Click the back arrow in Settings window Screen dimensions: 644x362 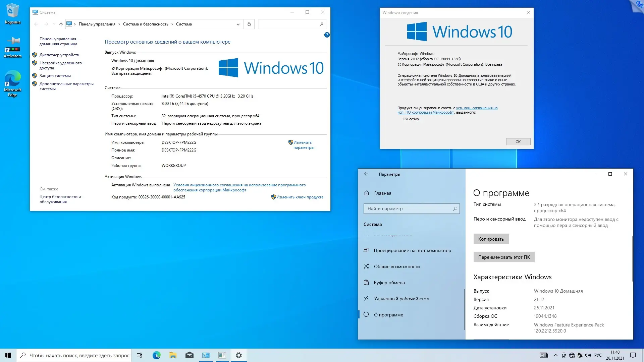pyautogui.click(x=366, y=174)
